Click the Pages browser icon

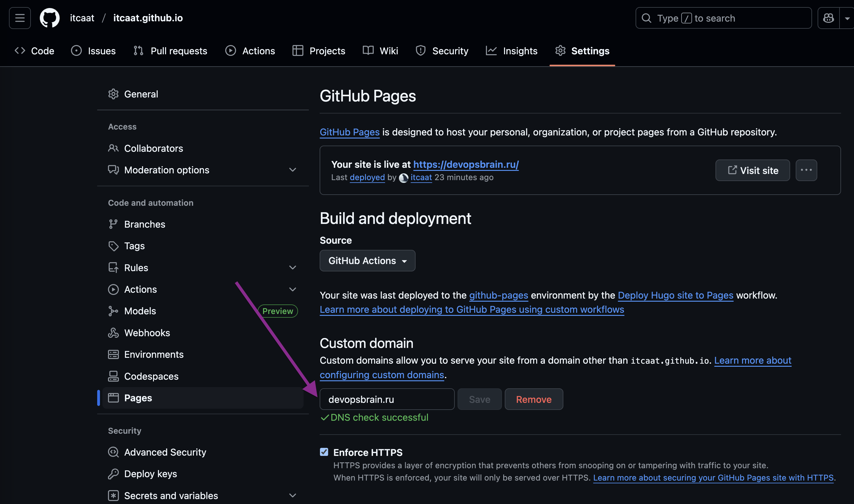(x=114, y=398)
